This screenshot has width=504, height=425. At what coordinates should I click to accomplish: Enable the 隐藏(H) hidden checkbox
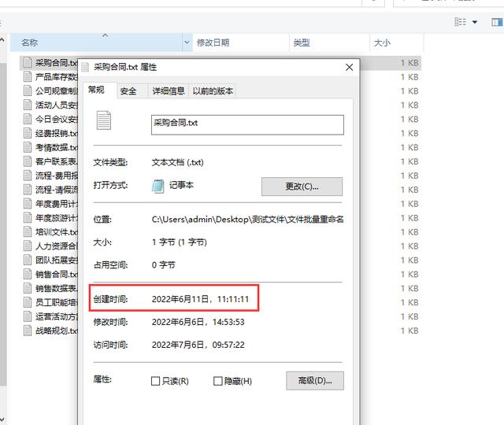(x=218, y=381)
